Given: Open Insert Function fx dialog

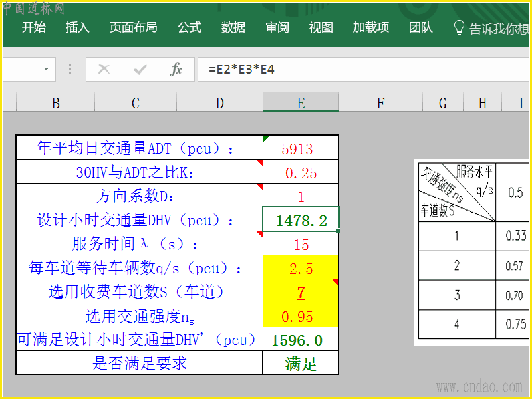Looking at the screenshot, I should (x=176, y=69).
